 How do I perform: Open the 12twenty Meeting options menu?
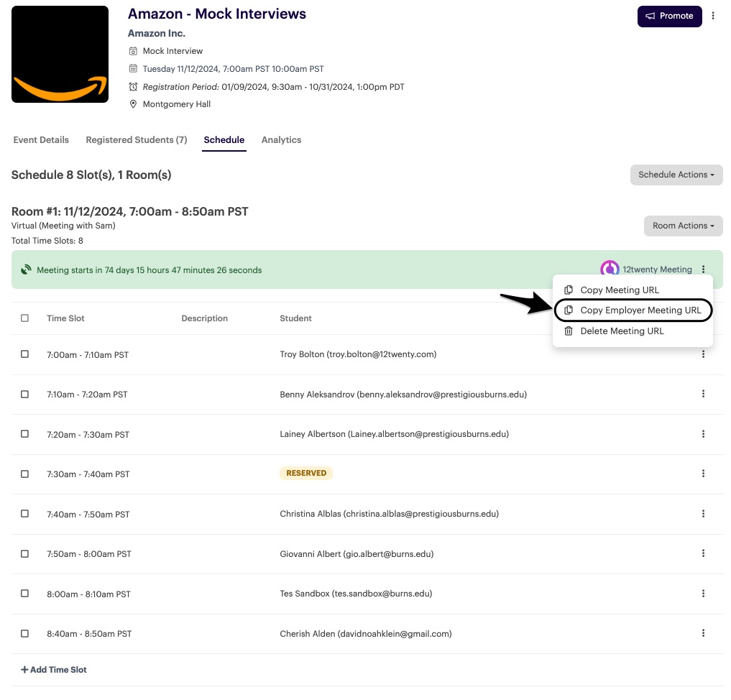tap(703, 270)
